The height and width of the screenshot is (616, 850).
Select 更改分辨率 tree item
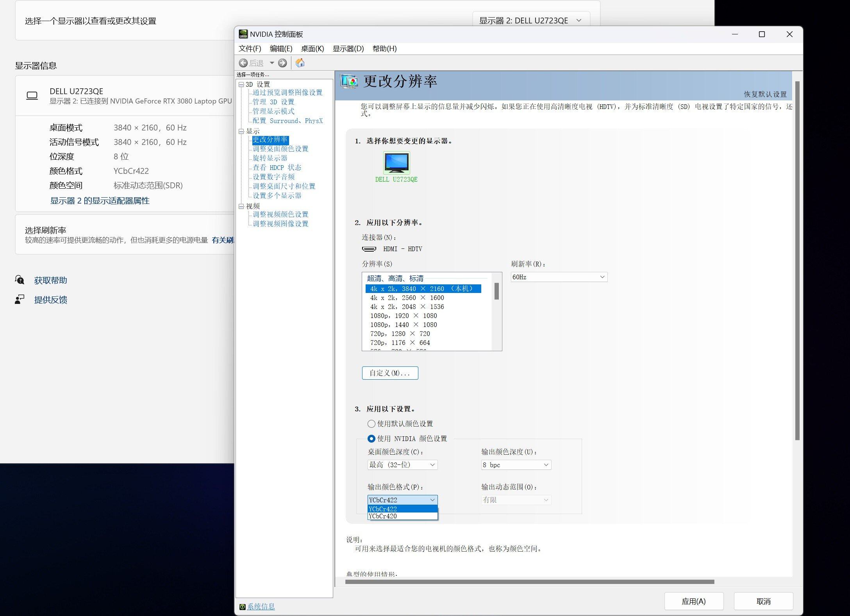[x=270, y=139]
